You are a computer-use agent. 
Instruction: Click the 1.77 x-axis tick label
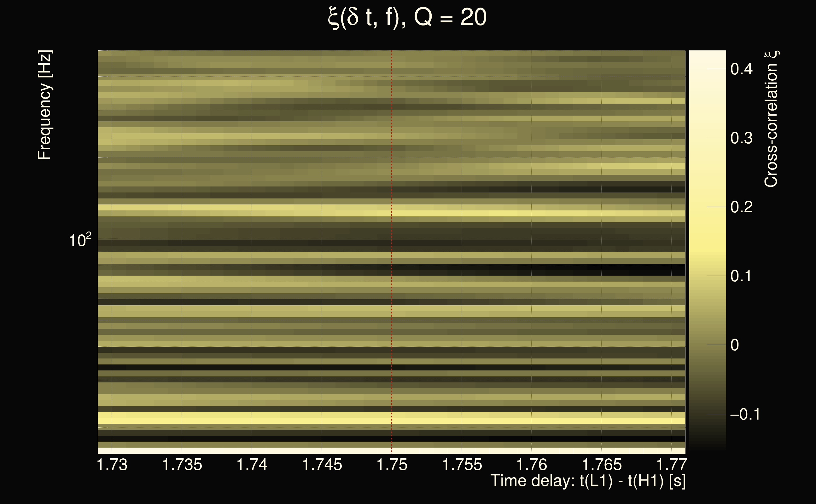(671, 465)
